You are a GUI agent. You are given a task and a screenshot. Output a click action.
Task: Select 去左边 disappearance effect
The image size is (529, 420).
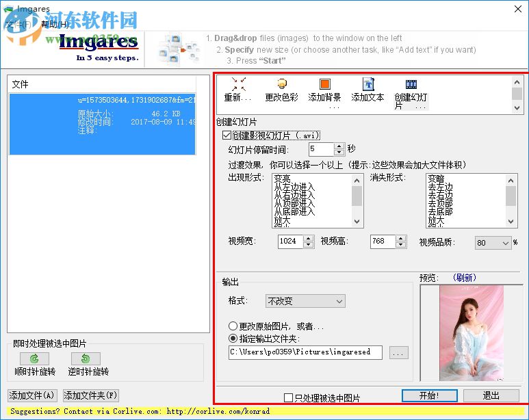pyautogui.click(x=440, y=187)
